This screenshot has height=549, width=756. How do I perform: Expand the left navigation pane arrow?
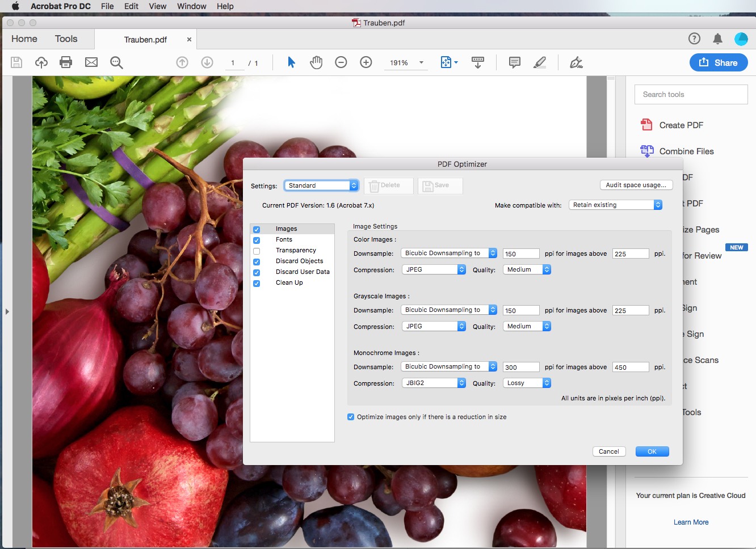point(7,311)
